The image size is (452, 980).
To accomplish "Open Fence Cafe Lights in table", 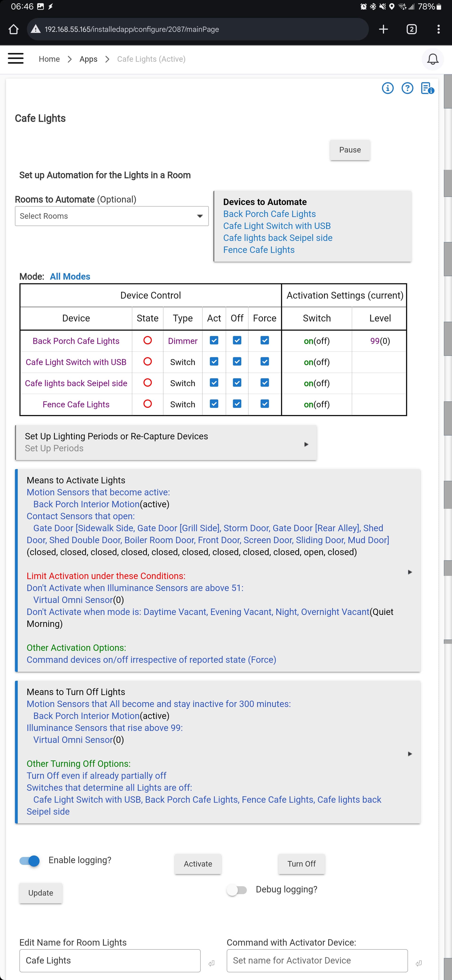I will pos(76,404).
